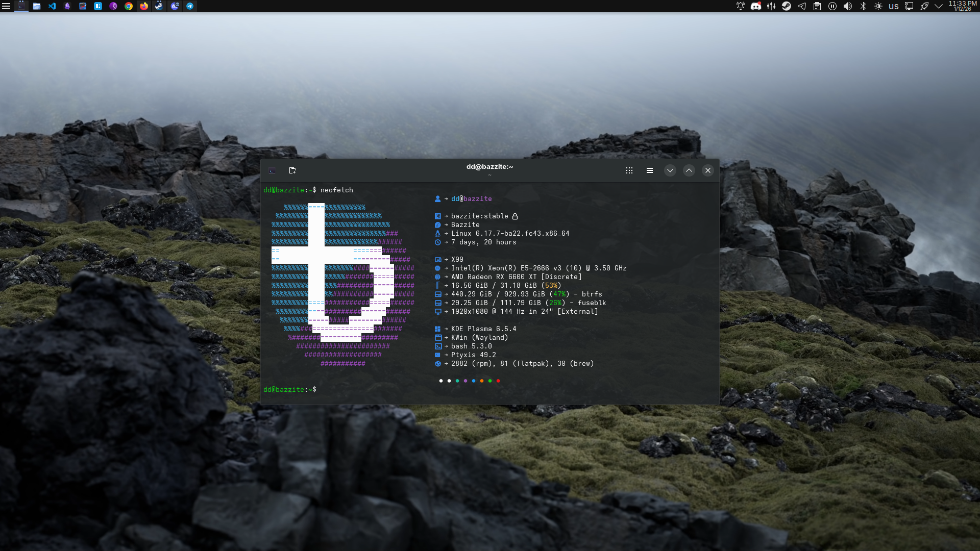Toggle Bluetooth from the system tray

coord(863,6)
